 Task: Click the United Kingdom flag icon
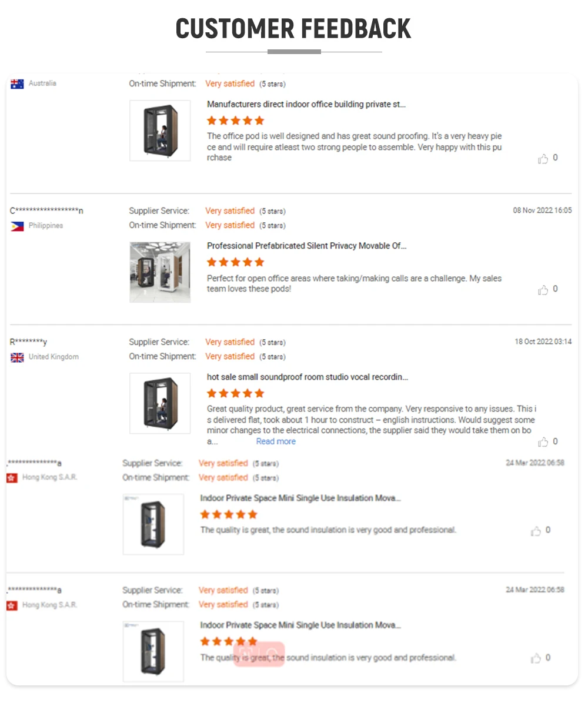coord(17,357)
